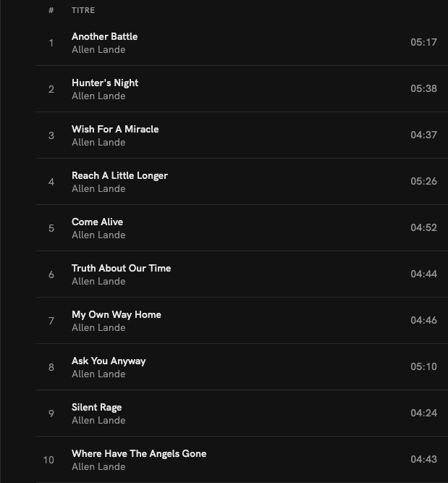
Task: Open Wish For A Miracle track
Action: point(115,129)
